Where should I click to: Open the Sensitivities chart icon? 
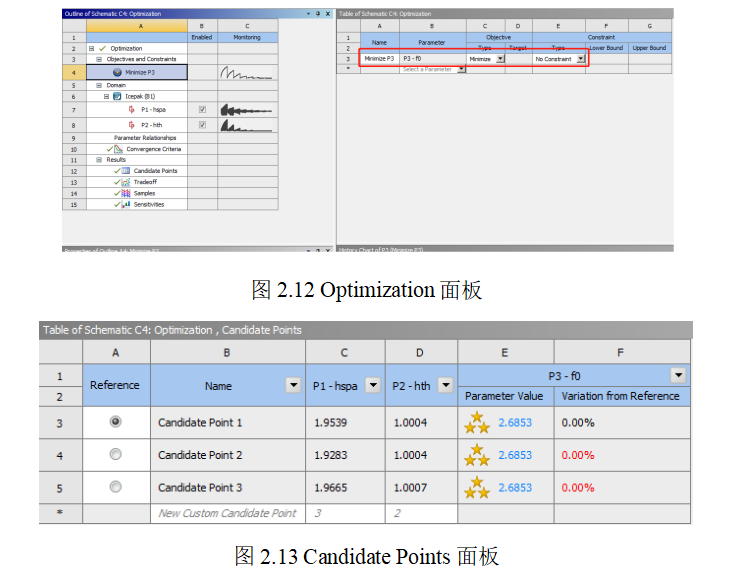click(x=125, y=204)
